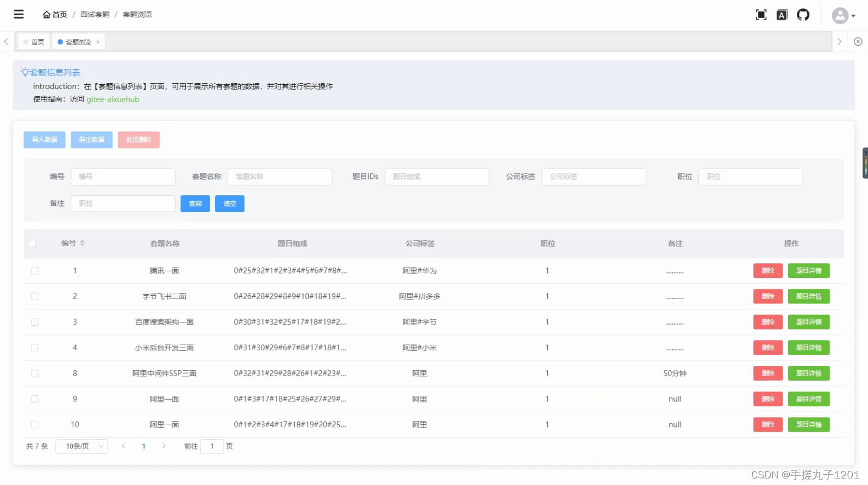Open the gitee-aixuehub link
868x485 pixels.
pos(113,100)
